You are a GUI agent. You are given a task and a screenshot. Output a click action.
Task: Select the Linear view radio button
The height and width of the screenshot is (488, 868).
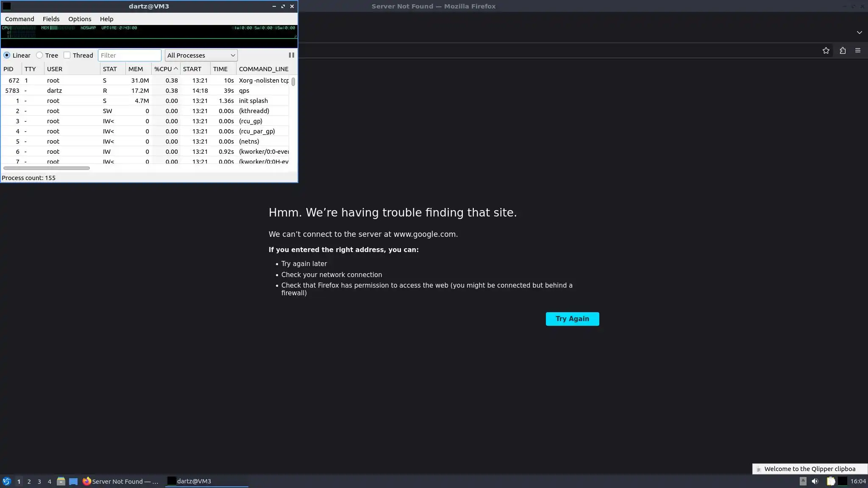coord(7,55)
